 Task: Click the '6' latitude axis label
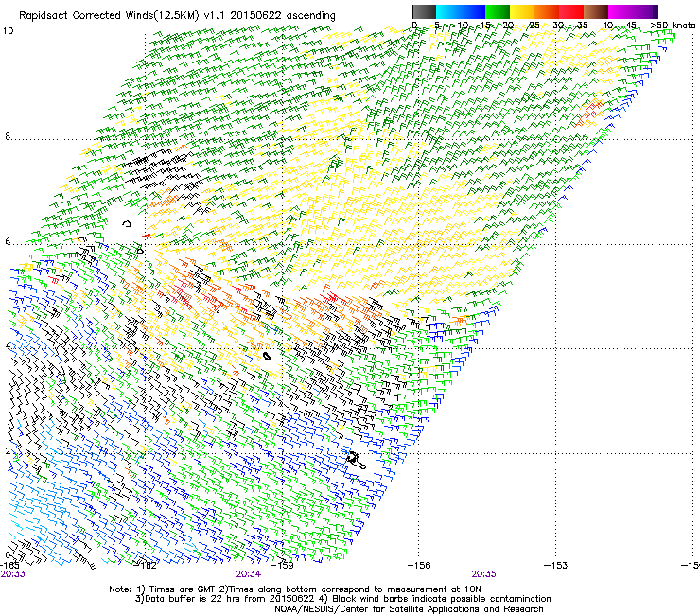pos(8,241)
